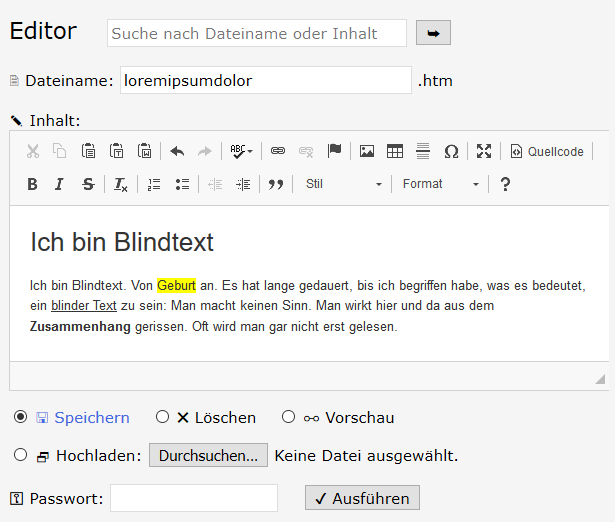615x522 pixels.
Task: Click the Copy icon in toolbar
Action: click(60, 151)
